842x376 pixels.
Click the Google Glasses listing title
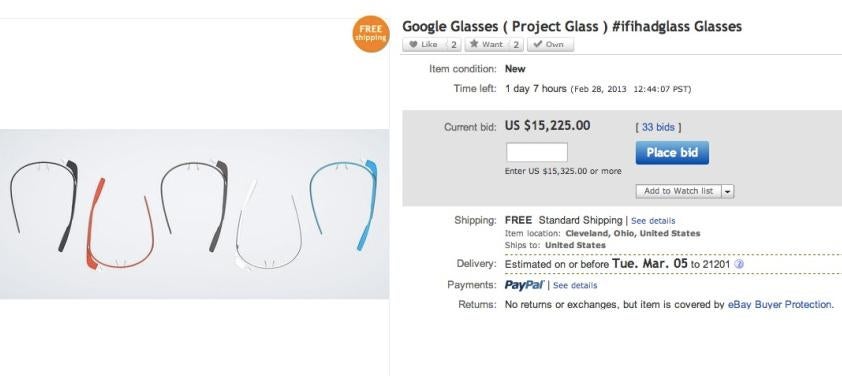(x=572, y=26)
